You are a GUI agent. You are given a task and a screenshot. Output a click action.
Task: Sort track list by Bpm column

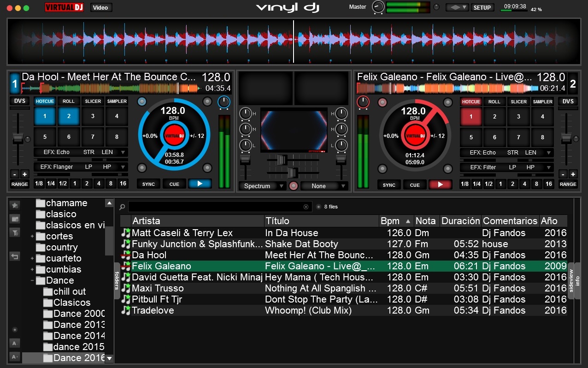(x=396, y=221)
